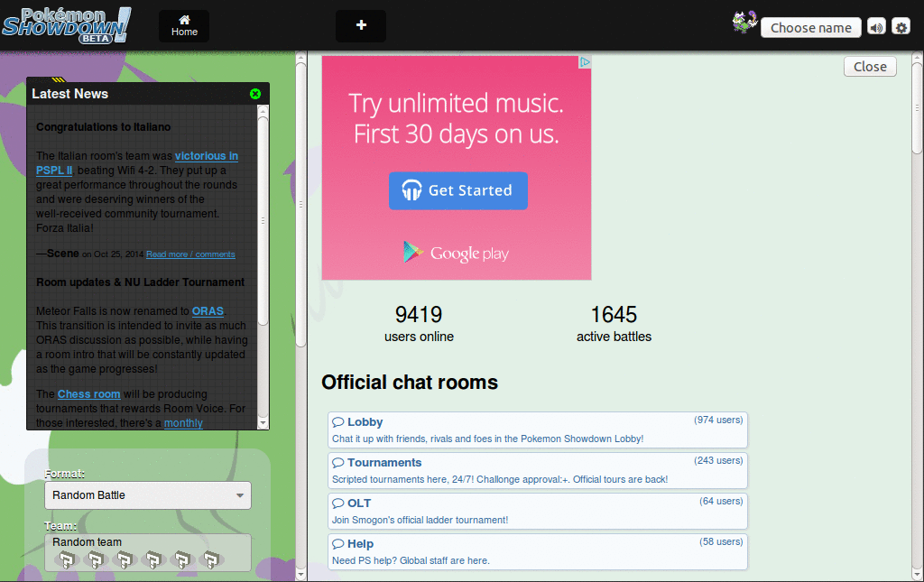Screen dimensions: 924x582
Task: Join the Tournaments chat room
Action: point(538,471)
